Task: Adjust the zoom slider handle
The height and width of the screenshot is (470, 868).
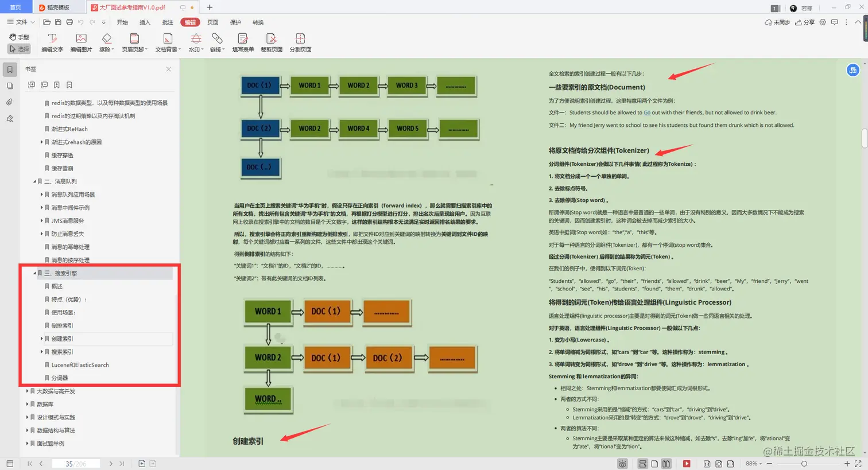Action: coord(804,464)
